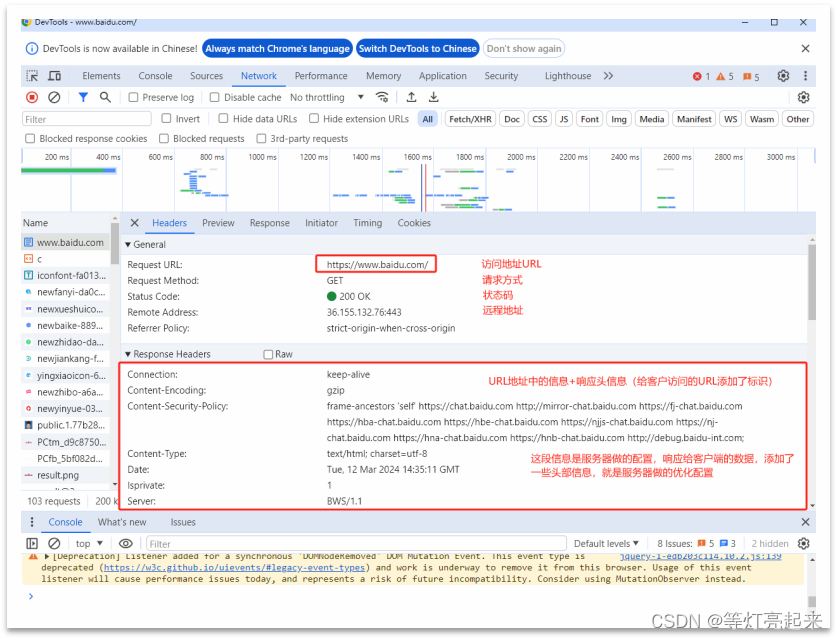Open network search magnifier
The image size is (838, 640).
click(x=105, y=97)
